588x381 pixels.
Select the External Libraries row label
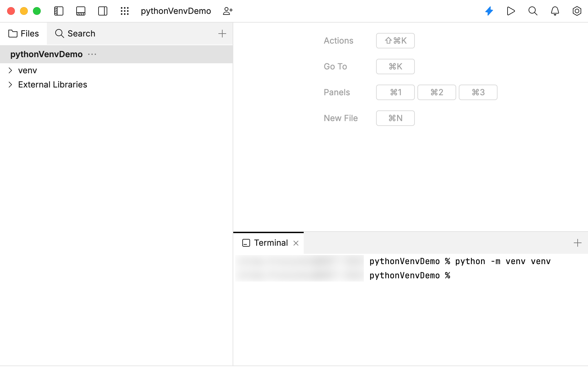(53, 85)
